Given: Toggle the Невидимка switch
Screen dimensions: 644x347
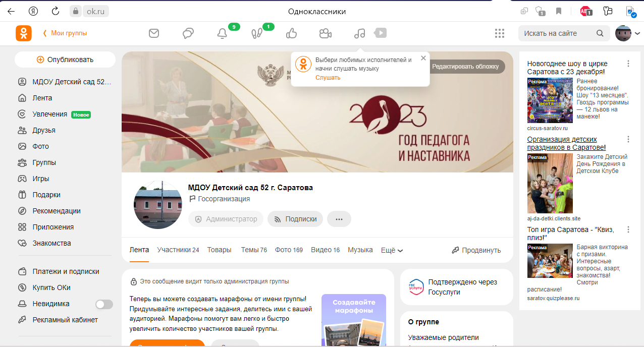Looking at the screenshot, I should click(x=104, y=304).
